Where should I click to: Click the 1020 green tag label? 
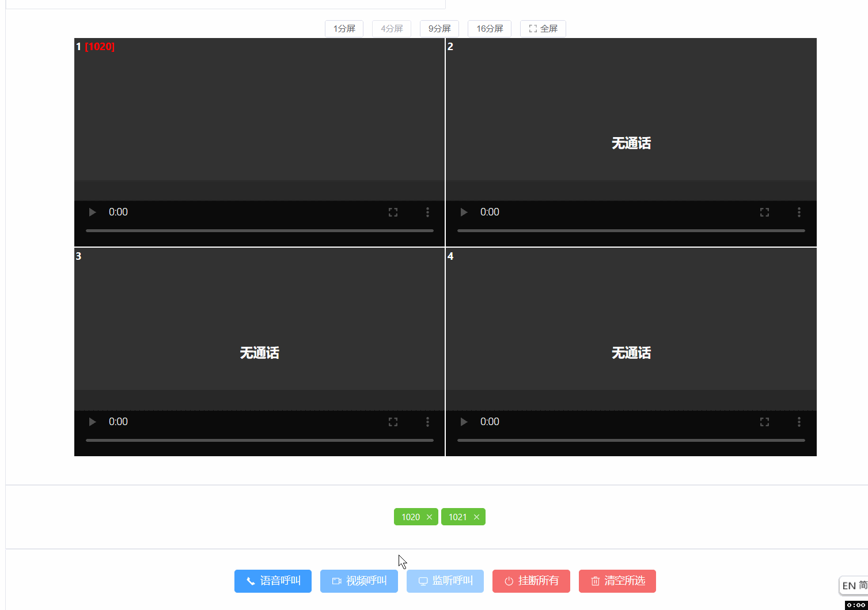pyautogui.click(x=411, y=517)
